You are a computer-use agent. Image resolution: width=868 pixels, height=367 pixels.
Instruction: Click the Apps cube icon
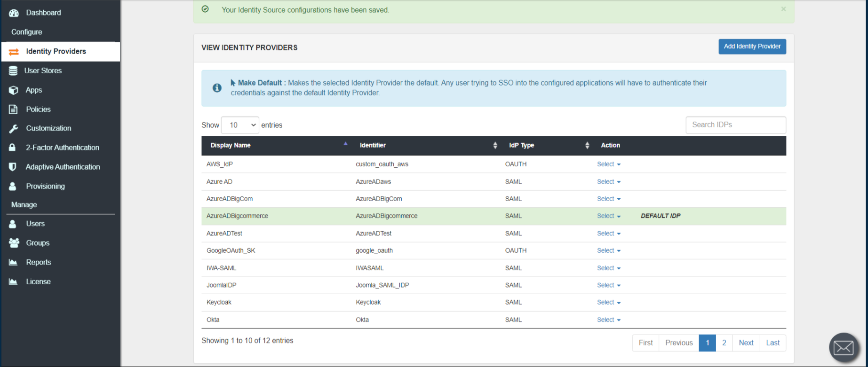pos(14,90)
